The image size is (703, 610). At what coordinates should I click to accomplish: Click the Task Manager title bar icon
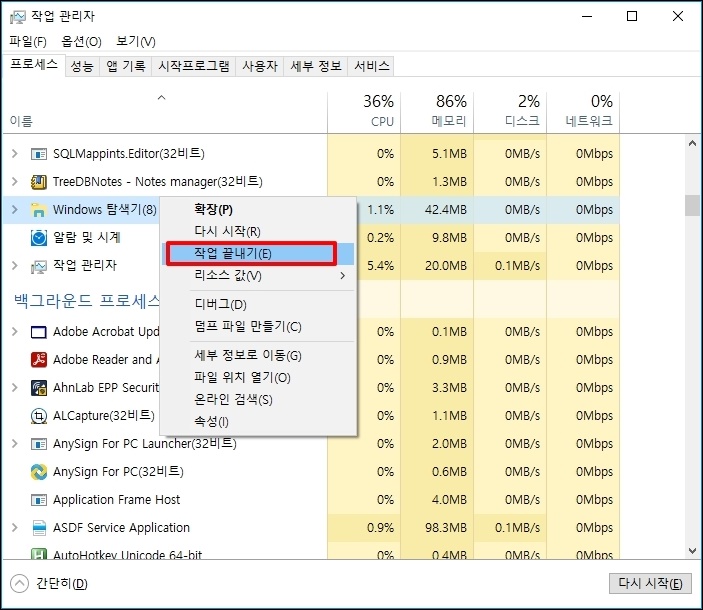[18, 17]
